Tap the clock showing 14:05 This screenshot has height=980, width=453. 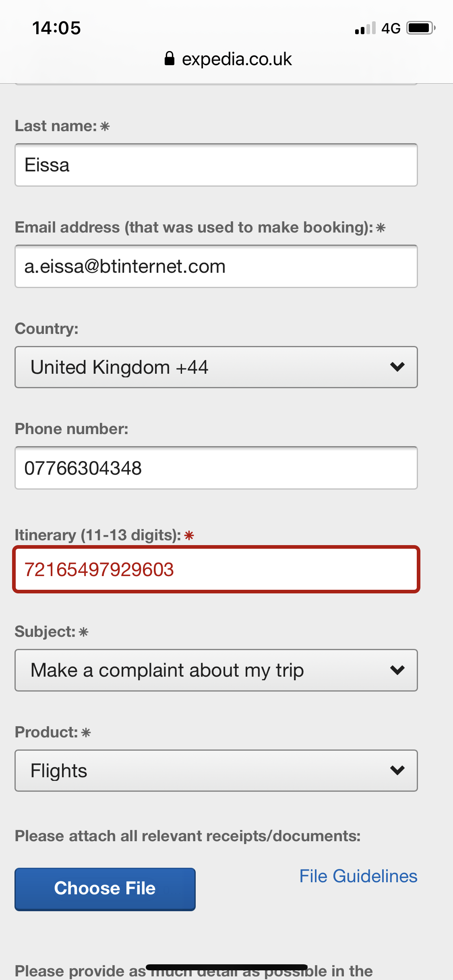tap(56, 27)
